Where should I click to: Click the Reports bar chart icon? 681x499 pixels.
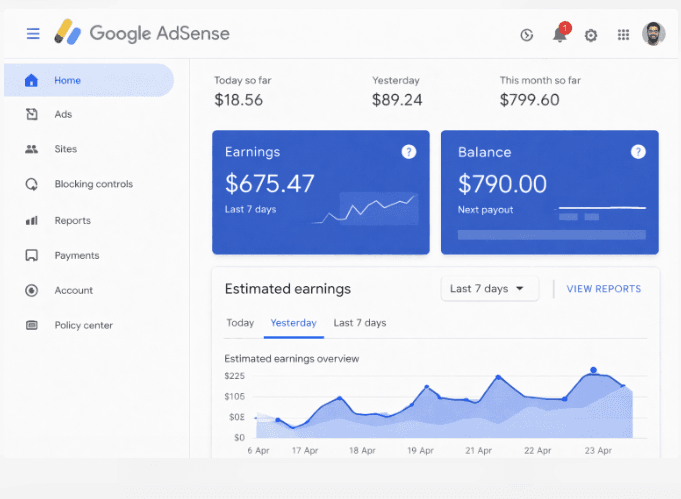[x=31, y=221]
